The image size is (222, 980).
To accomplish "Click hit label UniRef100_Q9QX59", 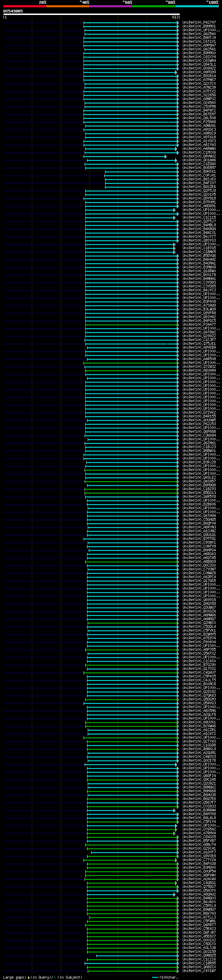I will point(199,604).
